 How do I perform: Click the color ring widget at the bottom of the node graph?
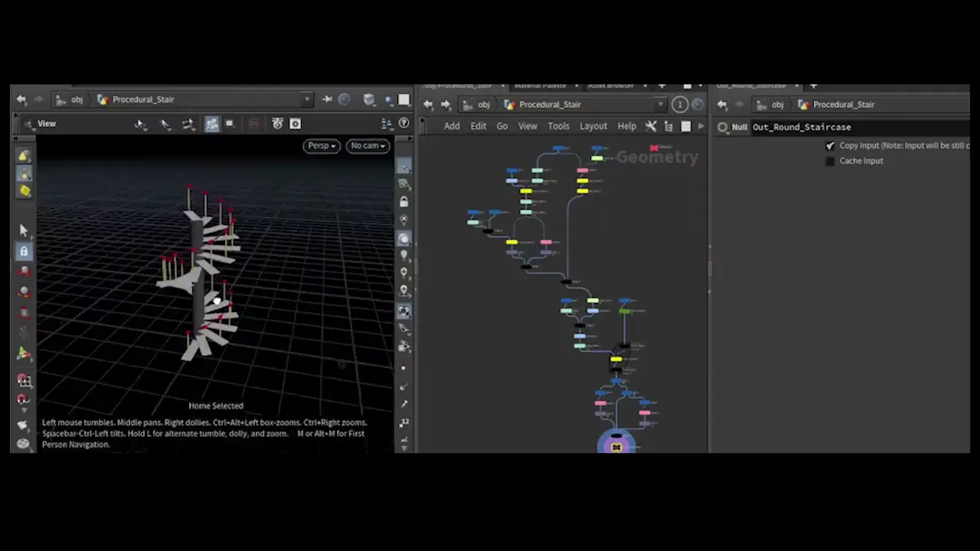pyautogui.click(x=616, y=446)
